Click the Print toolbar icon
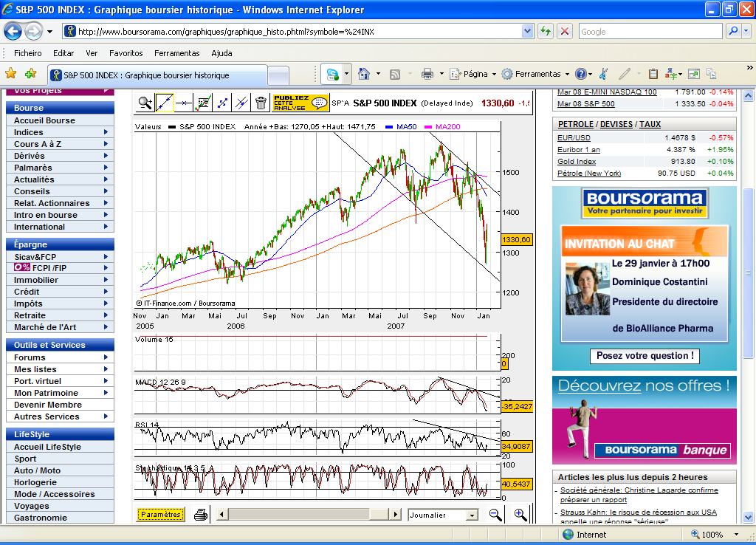This screenshot has width=756, height=545. coord(427,74)
